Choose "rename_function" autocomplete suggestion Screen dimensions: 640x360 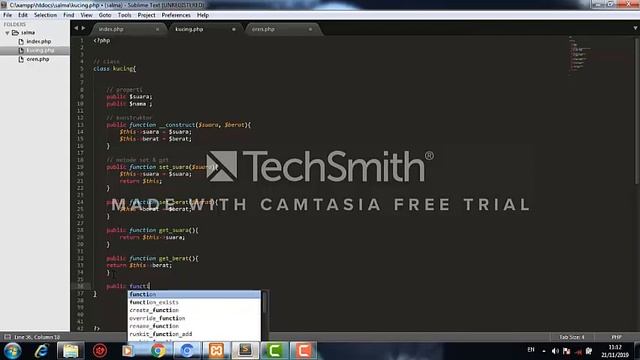[x=194, y=326]
